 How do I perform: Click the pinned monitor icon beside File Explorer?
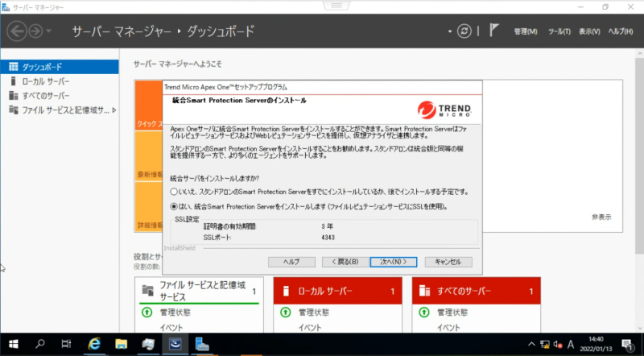click(148, 344)
